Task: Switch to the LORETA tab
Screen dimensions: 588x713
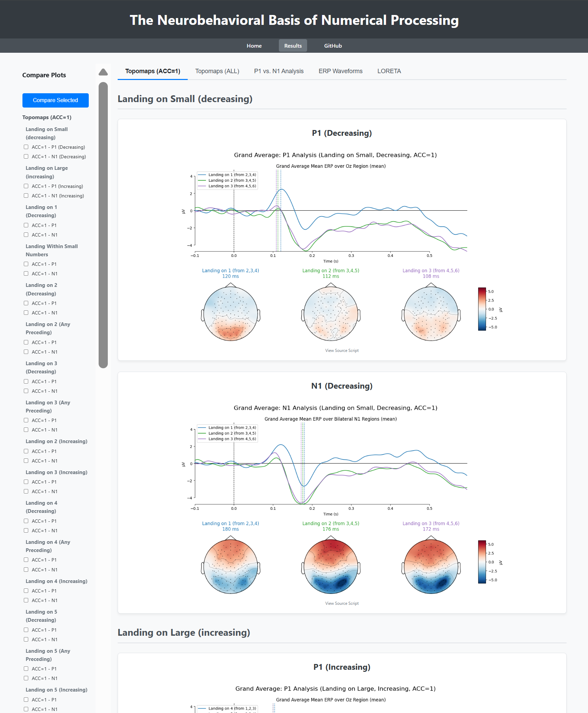Action: click(x=389, y=71)
